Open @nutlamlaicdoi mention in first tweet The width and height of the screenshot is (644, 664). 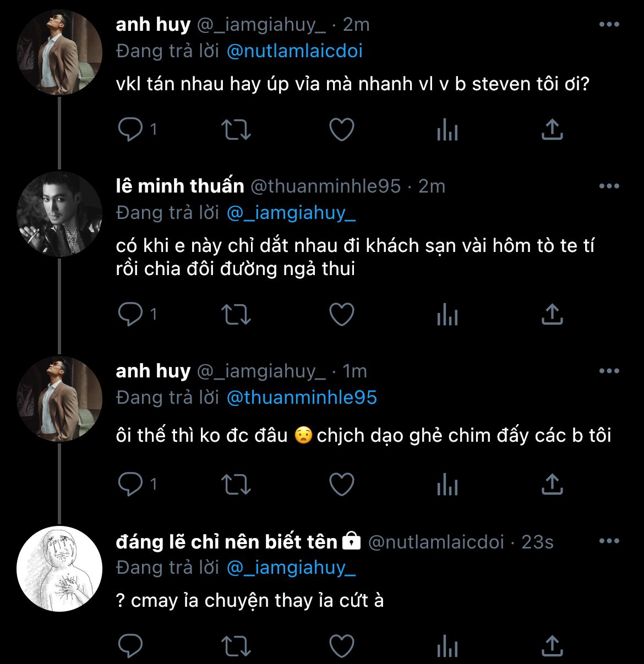(x=294, y=51)
